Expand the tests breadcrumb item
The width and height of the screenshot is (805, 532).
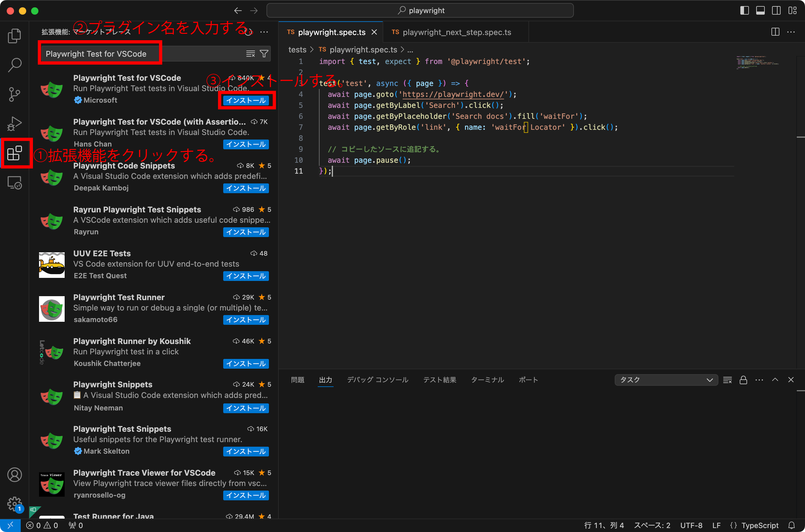click(297, 50)
